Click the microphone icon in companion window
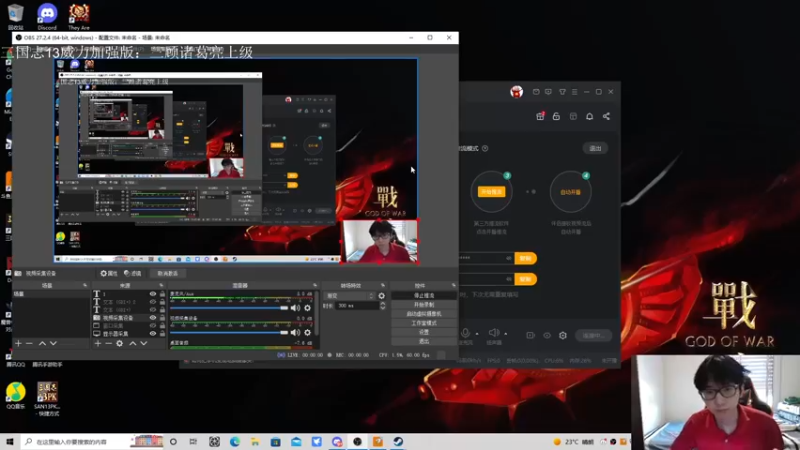The height and width of the screenshot is (450, 800). click(x=465, y=333)
